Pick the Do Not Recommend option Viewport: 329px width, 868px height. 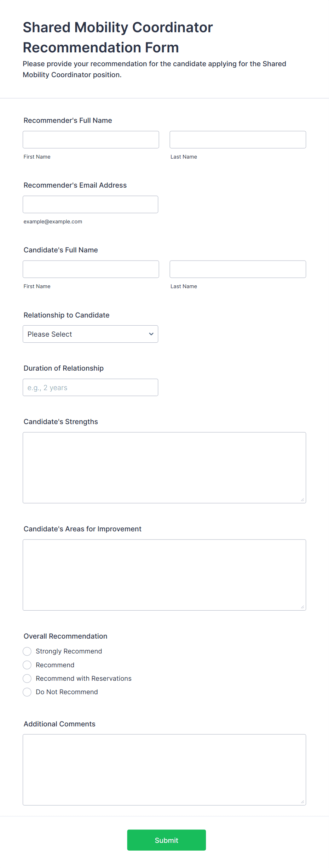(27, 692)
